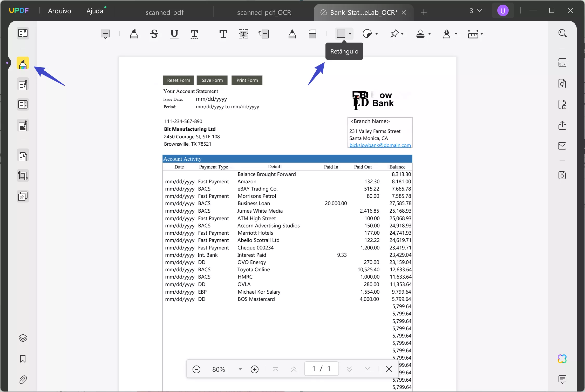Click the sticky note comment icon
The image size is (585, 392).
coord(105,34)
